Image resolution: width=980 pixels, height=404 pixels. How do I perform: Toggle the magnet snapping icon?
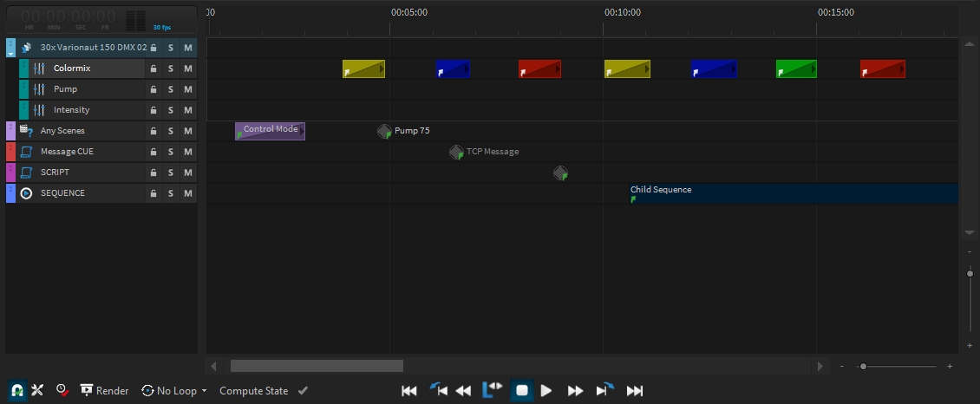click(x=17, y=390)
